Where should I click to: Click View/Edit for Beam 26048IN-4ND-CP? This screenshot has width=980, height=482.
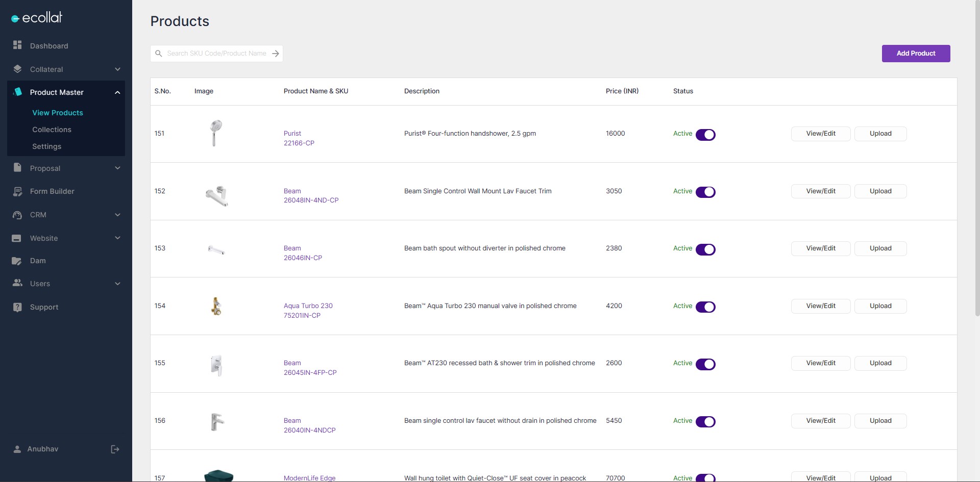coord(820,191)
